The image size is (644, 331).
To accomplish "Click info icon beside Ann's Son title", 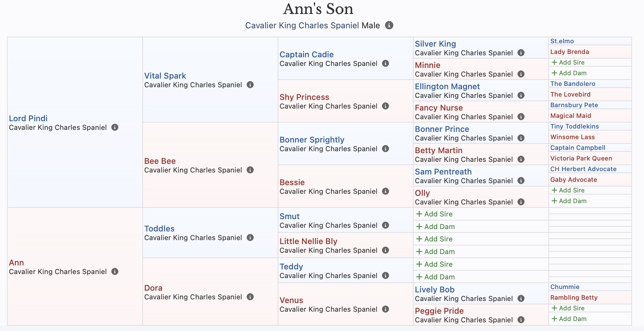I will tap(389, 25).
